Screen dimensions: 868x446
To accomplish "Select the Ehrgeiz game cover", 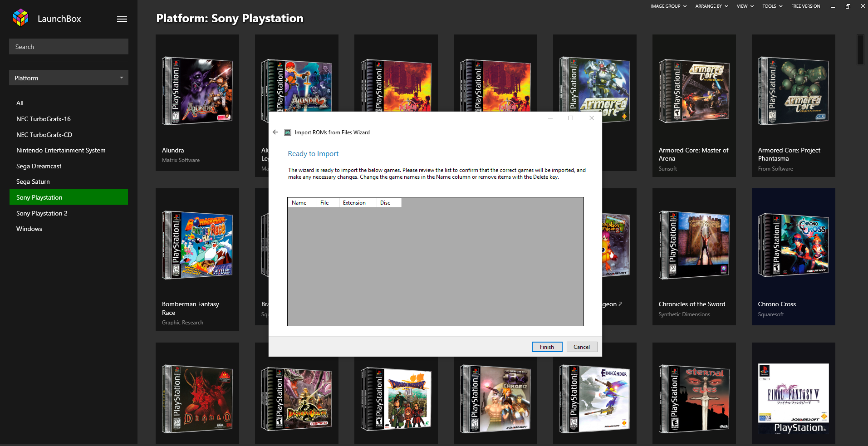I will [x=495, y=399].
